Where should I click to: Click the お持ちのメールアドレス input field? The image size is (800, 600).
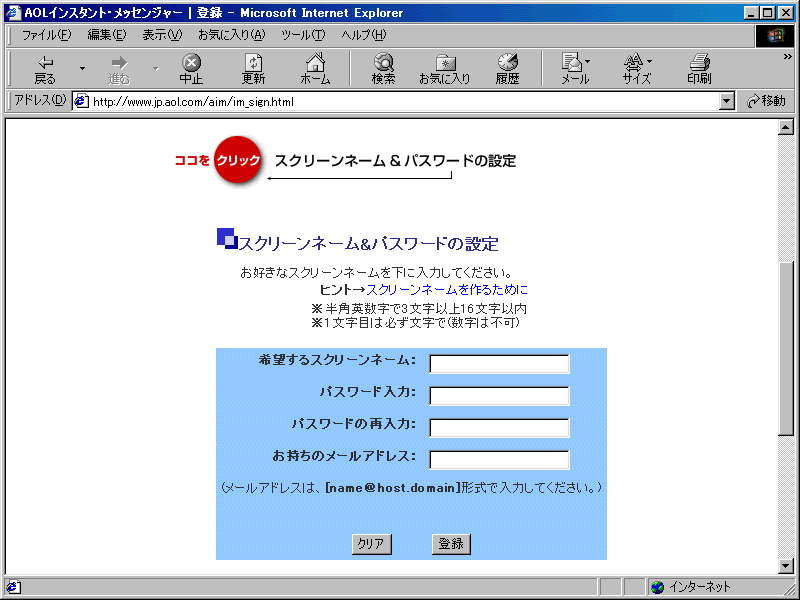pos(499,460)
